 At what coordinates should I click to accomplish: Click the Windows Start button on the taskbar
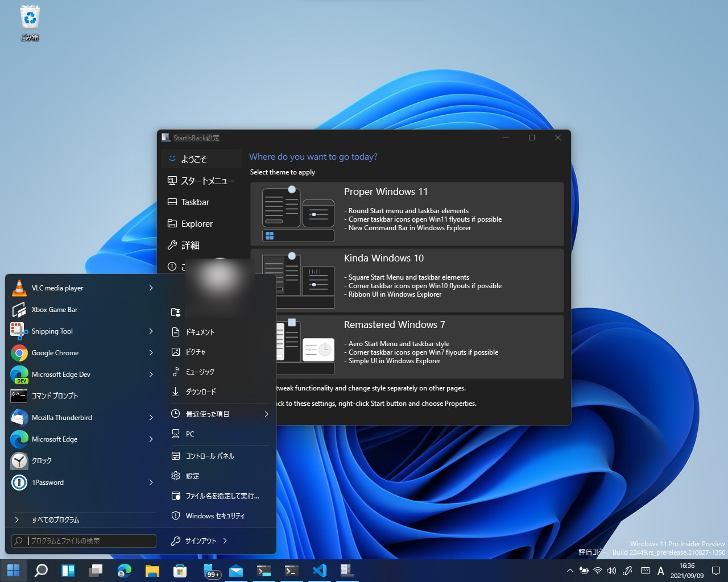tap(13, 570)
